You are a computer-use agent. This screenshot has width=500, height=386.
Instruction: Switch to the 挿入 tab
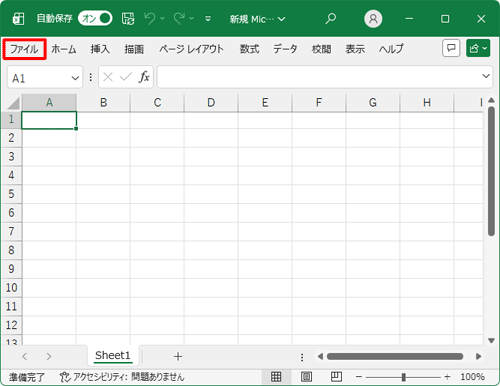click(x=100, y=49)
